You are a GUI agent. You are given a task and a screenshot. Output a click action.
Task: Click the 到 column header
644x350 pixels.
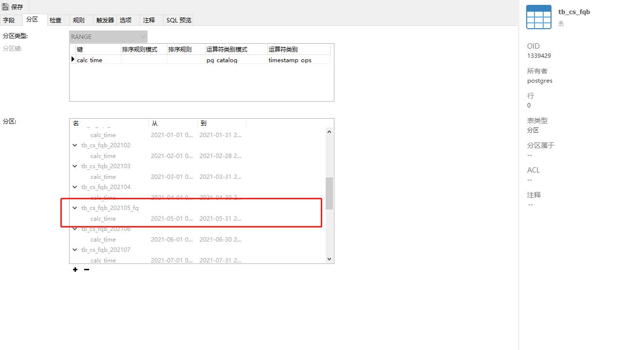click(x=222, y=123)
